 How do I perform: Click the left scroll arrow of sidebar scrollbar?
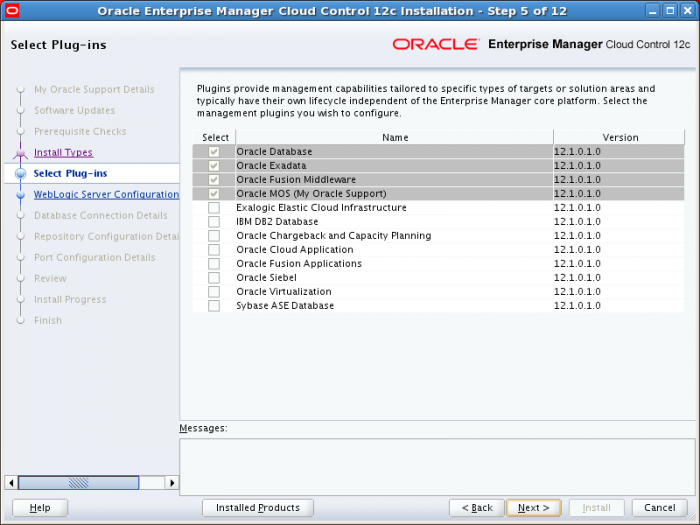click(x=12, y=483)
